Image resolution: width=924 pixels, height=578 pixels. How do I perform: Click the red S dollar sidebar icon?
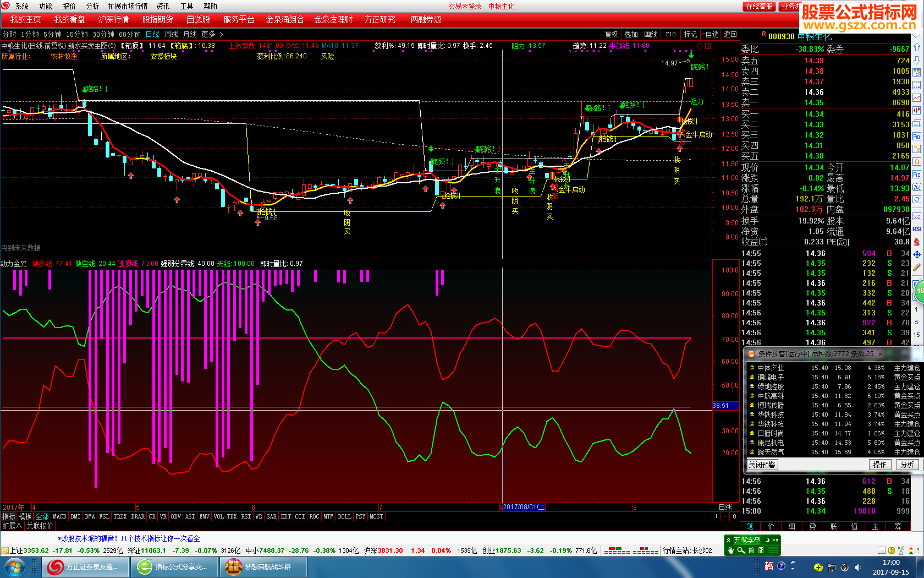(x=917, y=242)
